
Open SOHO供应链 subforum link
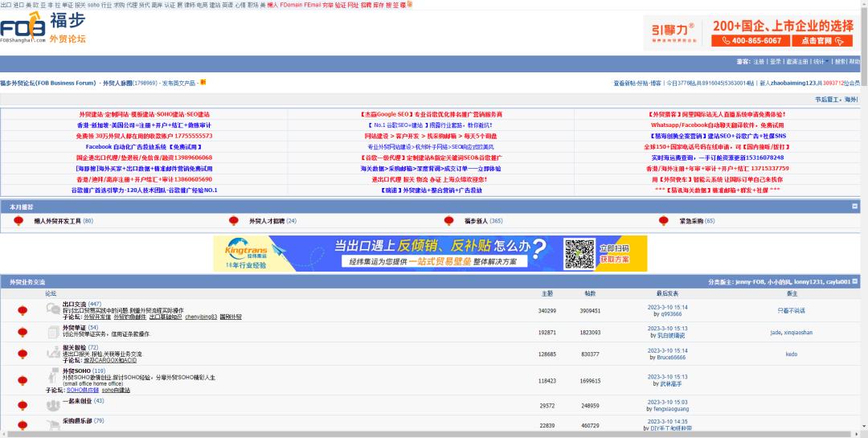point(83,390)
